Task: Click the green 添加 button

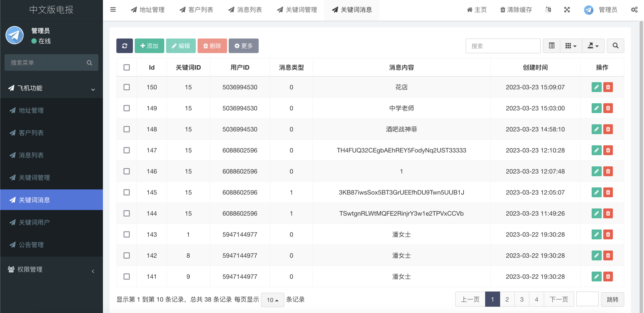Action: 149,46
